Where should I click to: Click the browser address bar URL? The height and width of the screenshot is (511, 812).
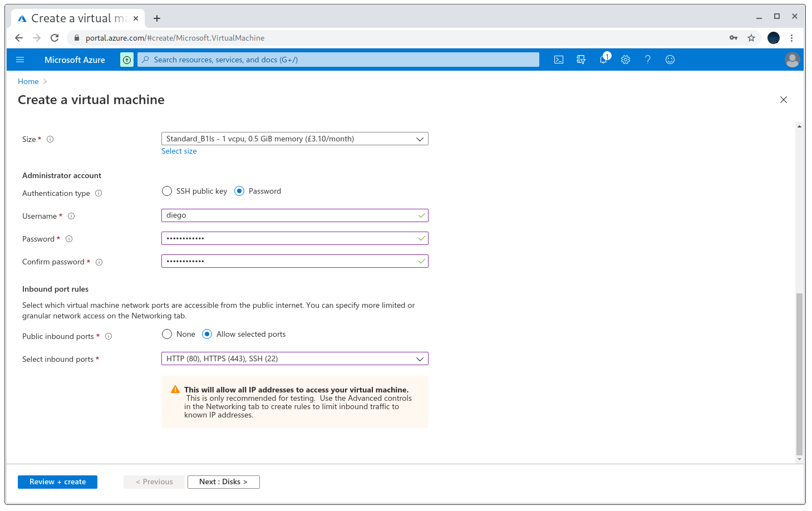pos(175,38)
